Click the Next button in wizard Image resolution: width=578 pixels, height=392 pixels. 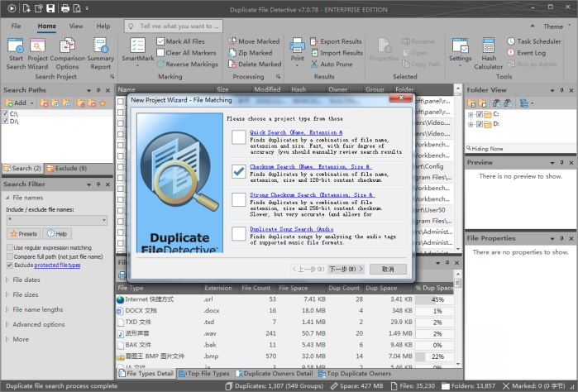point(346,269)
